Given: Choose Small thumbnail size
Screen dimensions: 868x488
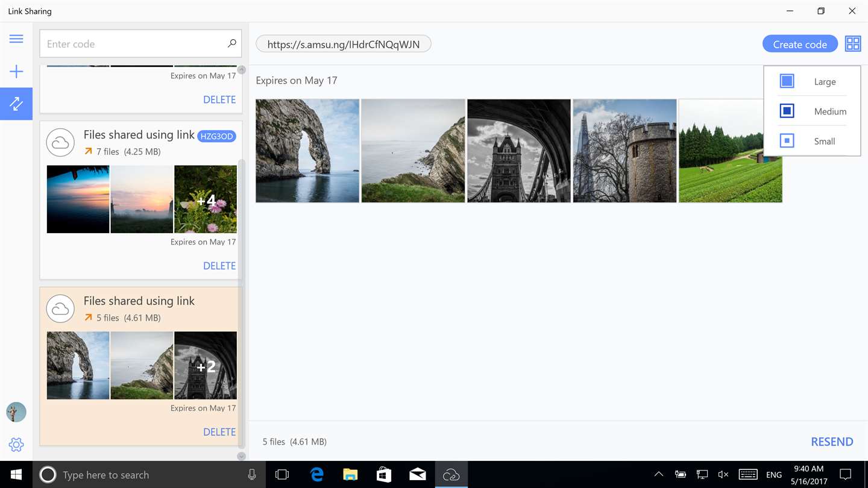Looking at the screenshot, I should pyautogui.click(x=812, y=141).
